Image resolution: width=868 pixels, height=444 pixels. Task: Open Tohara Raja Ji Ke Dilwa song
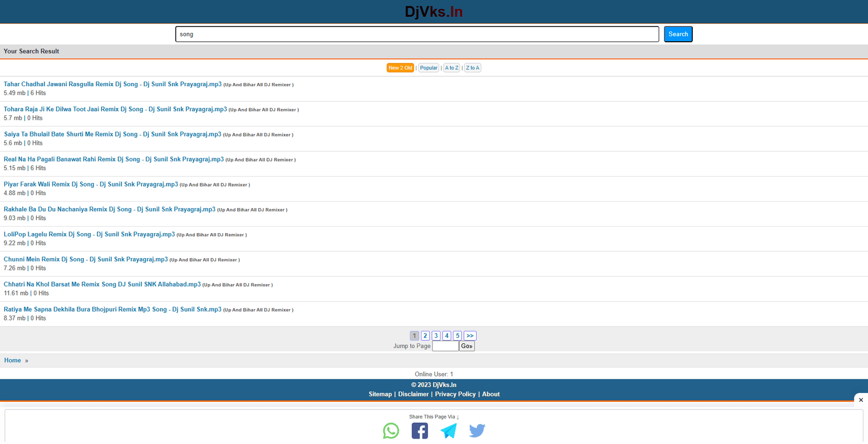(116, 109)
